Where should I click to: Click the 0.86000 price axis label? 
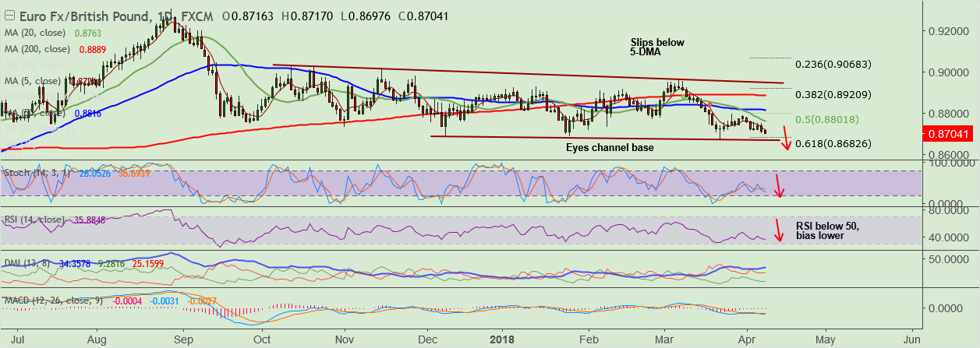click(950, 154)
